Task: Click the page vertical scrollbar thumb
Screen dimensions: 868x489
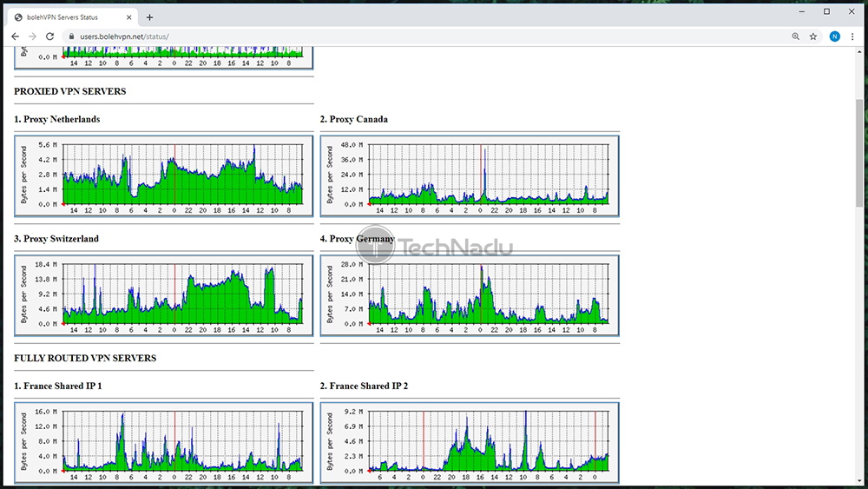Action: click(x=858, y=154)
